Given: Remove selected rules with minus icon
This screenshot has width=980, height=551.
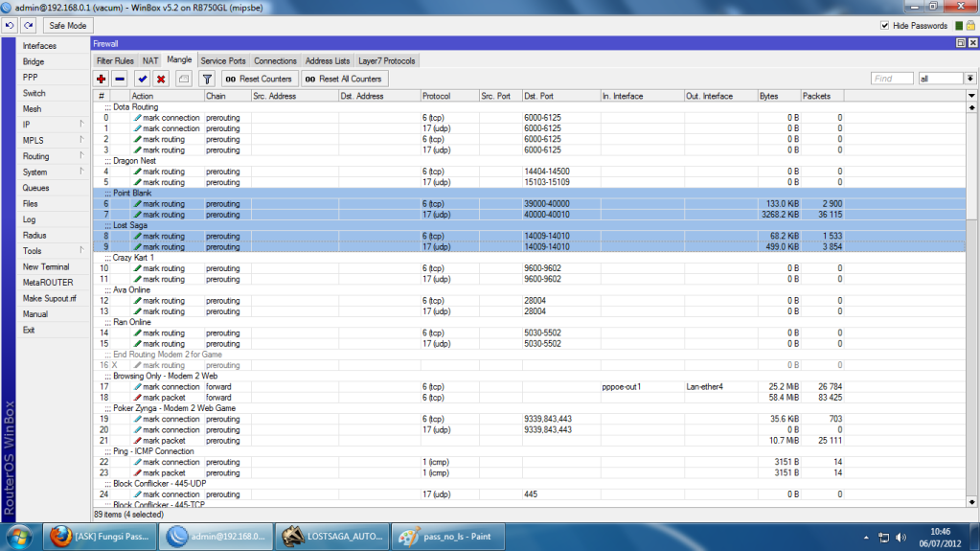Looking at the screenshot, I should click(120, 79).
